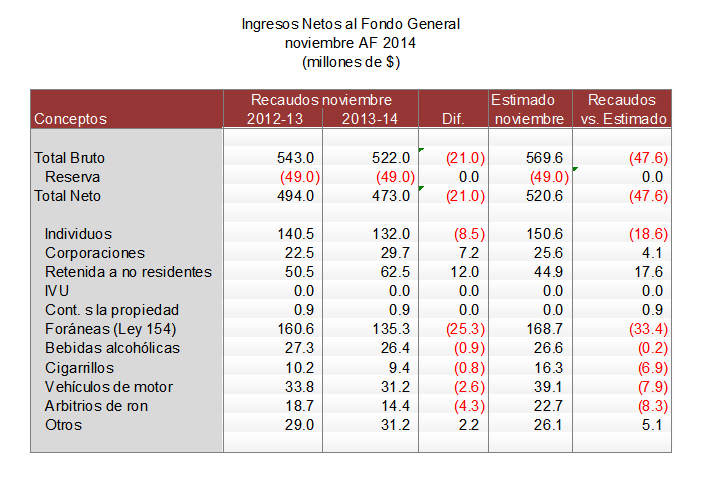Click the Bebidas alcohólicas row label
The image size is (709, 483).
112,348
